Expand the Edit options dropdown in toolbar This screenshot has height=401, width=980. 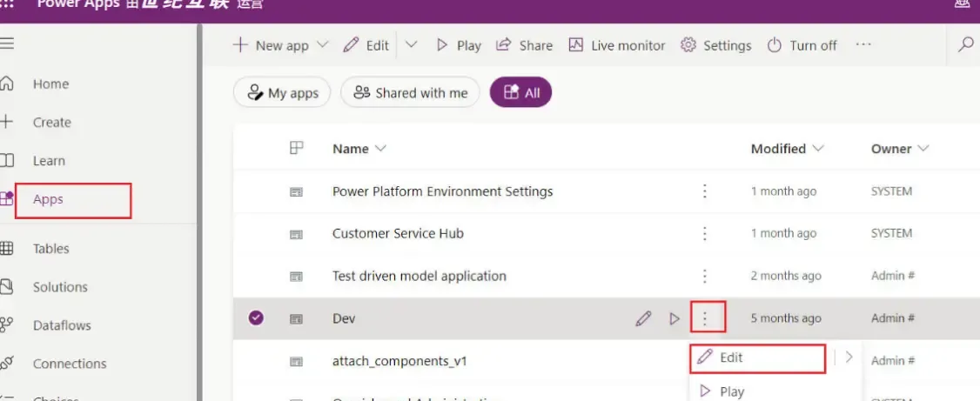[412, 45]
